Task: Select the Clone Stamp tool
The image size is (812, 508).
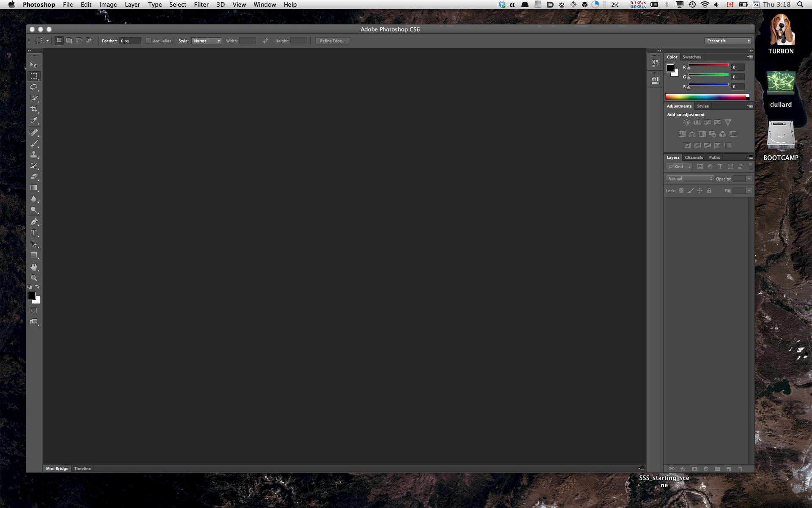Action: coord(33,155)
